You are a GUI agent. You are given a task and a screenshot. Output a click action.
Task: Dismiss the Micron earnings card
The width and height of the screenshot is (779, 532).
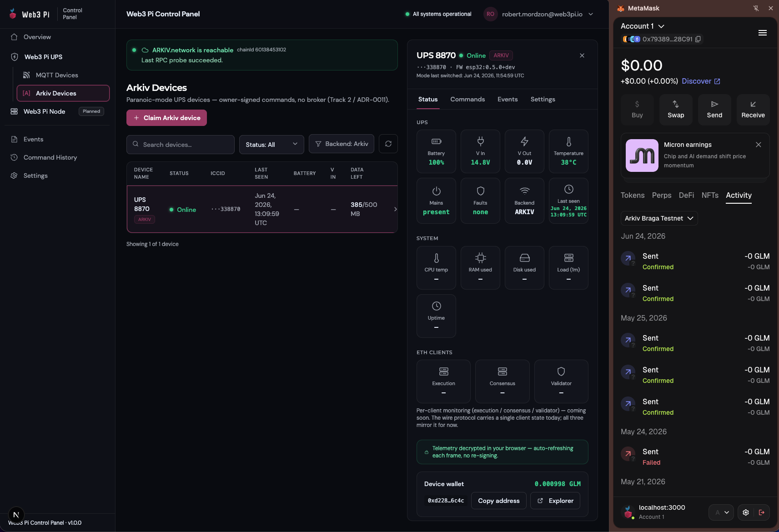tap(758, 145)
